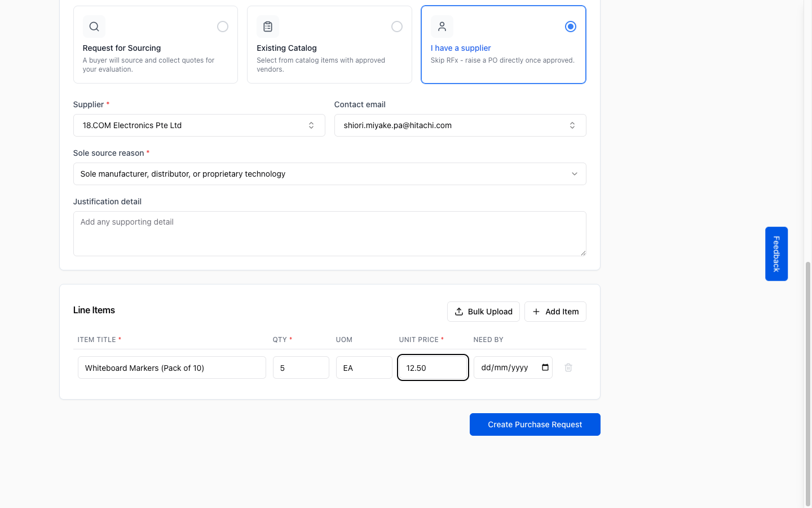This screenshot has height=508, width=812.
Task: Open the Feedback side tab
Action: (776, 254)
